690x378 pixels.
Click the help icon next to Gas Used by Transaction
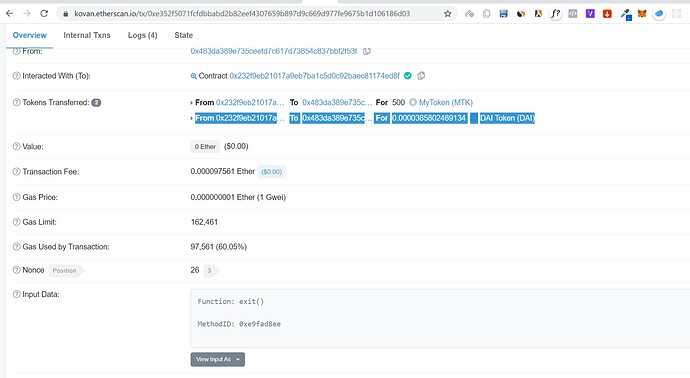point(16,247)
